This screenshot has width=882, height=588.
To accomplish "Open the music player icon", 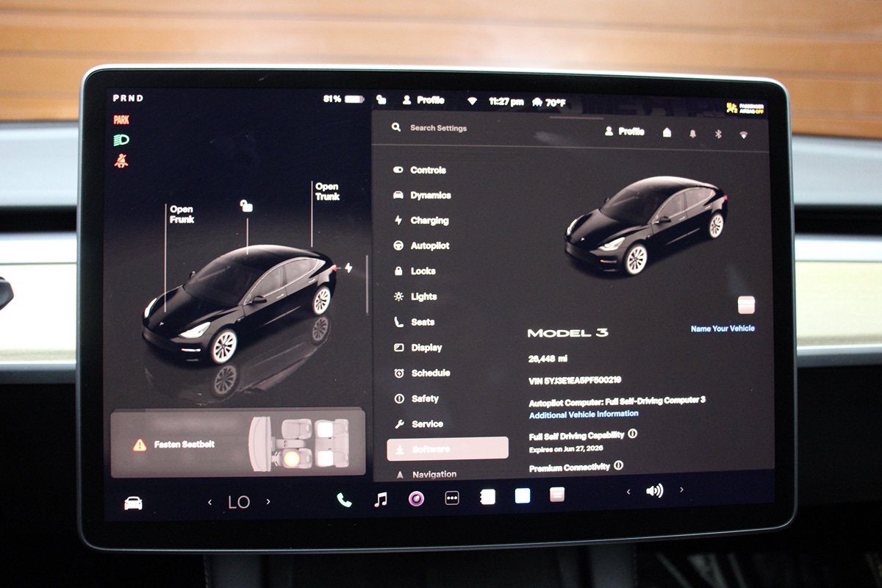I will point(380,500).
